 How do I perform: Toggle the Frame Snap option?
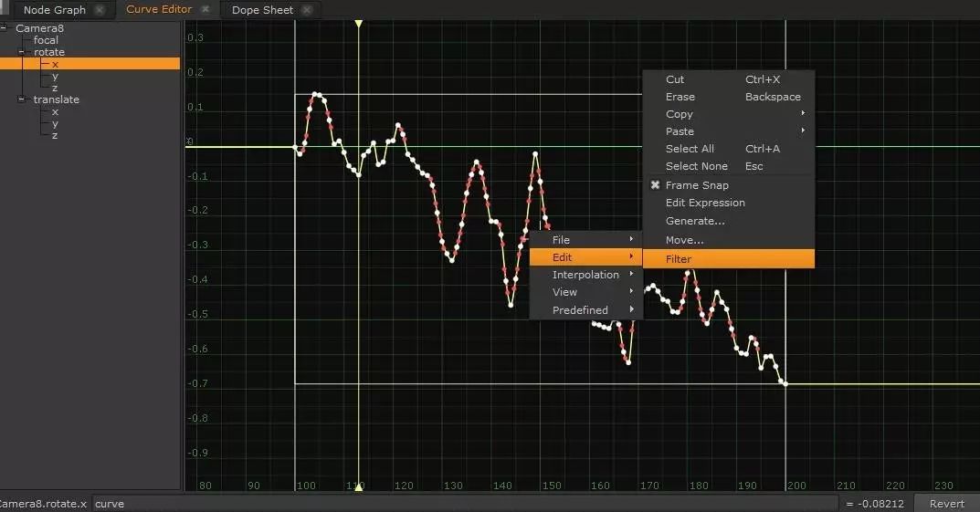point(729,185)
